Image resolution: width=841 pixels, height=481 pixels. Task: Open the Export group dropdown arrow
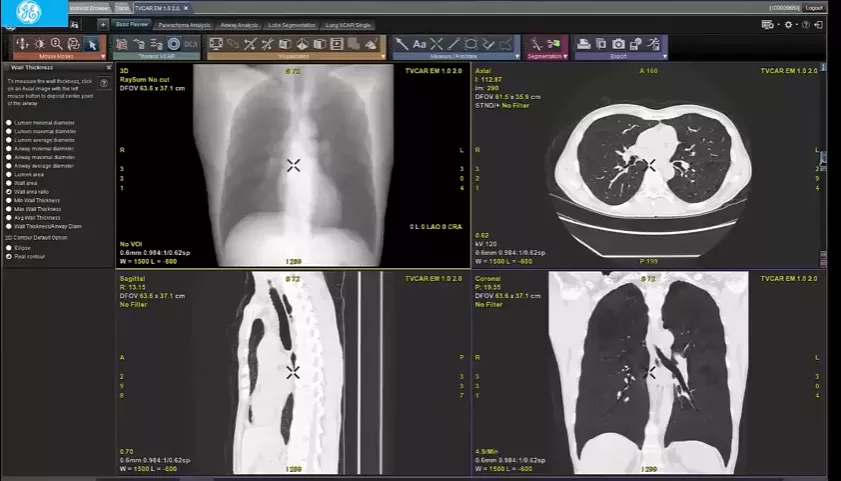click(665, 56)
